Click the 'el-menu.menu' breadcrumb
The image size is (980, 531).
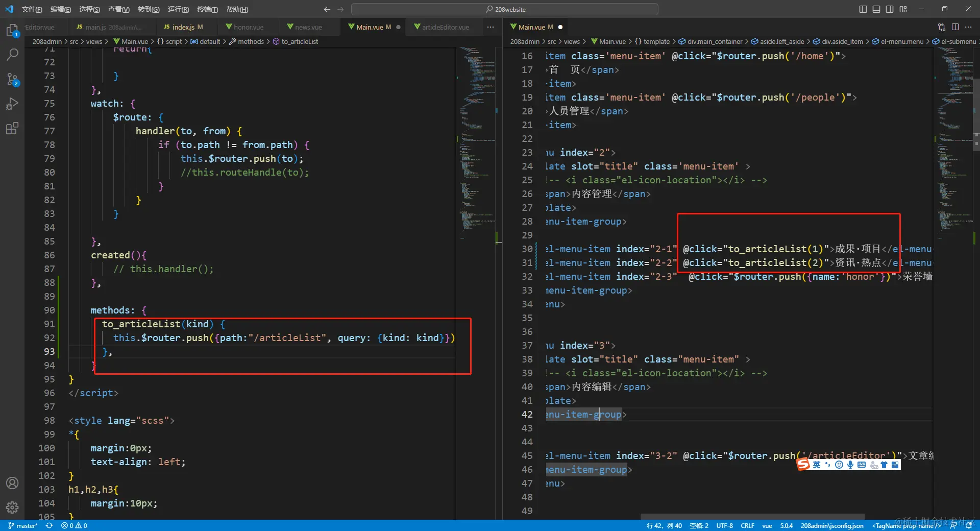pos(902,41)
